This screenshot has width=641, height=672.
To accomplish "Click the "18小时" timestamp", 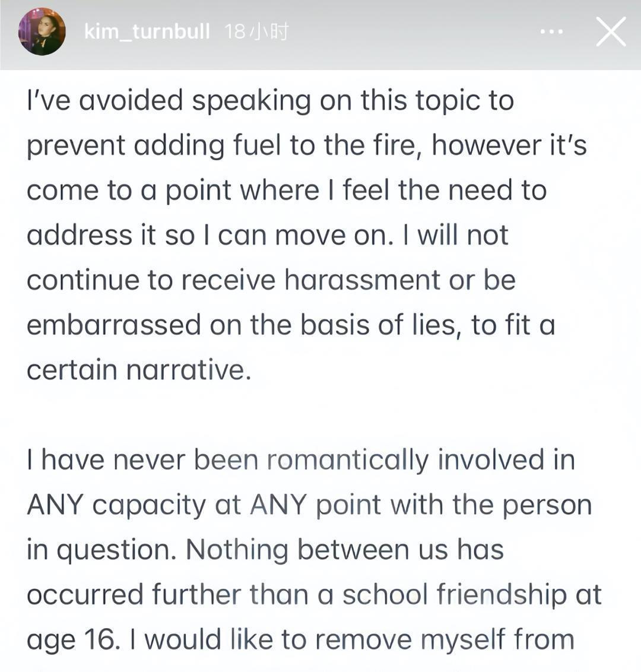I will (x=256, y=32).
